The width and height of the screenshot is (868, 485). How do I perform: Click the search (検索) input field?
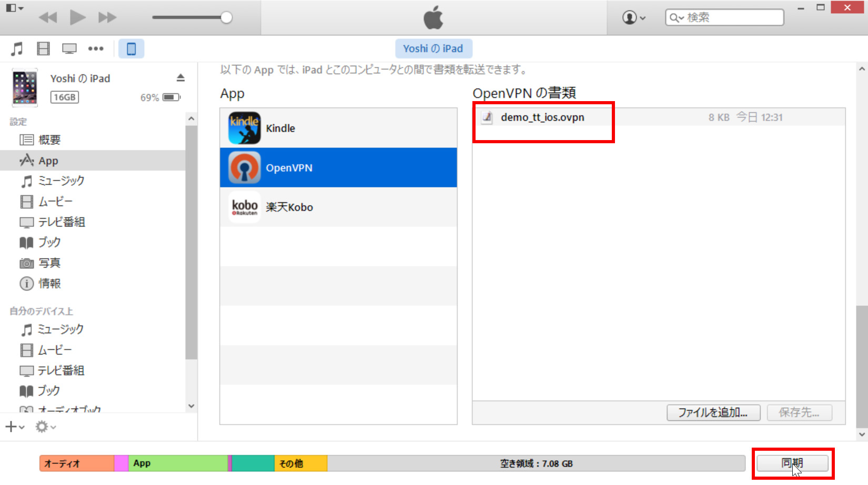pos(724,17)
